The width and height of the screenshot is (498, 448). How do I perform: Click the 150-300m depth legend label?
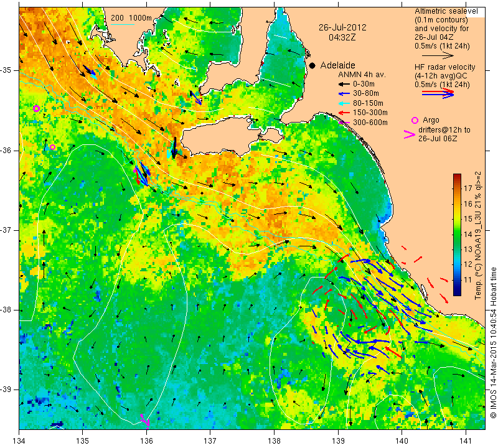coord(370,113)
